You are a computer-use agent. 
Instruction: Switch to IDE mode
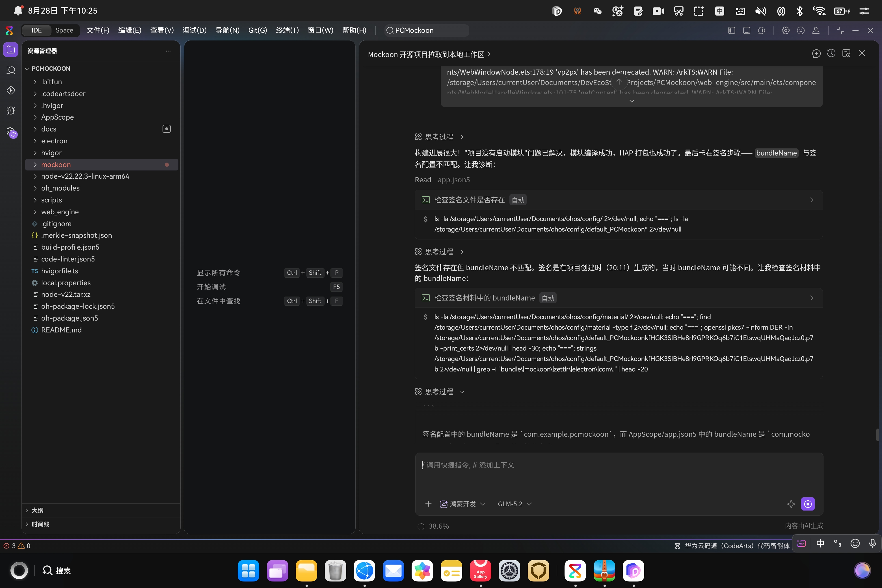[x=36, y=30]
